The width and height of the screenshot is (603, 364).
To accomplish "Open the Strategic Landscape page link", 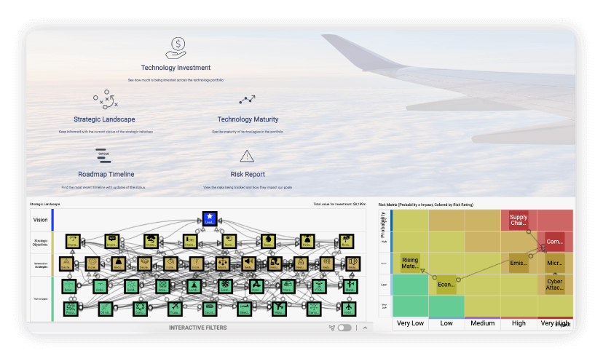I will tap(104, 119).
